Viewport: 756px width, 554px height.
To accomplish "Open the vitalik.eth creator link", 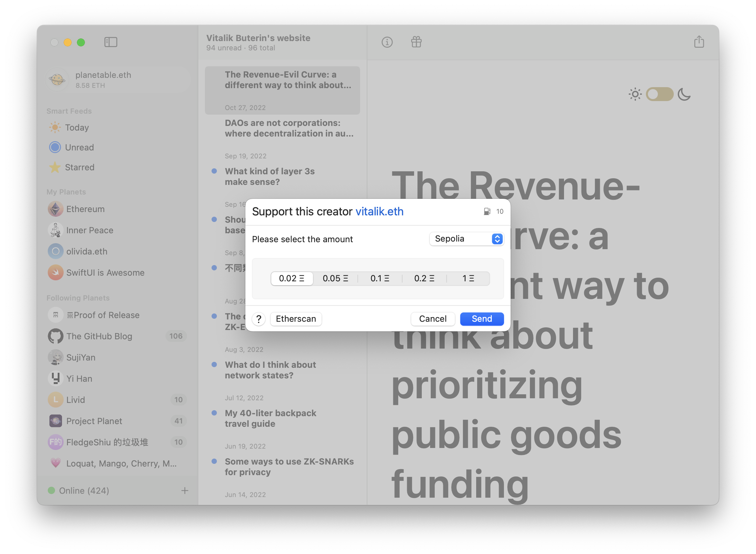I will tap(379, 212).
